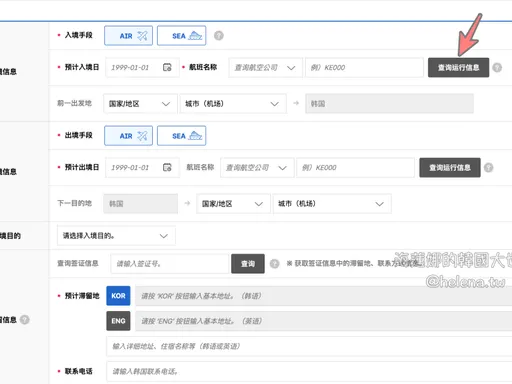Click the disabled Korea field in next destination row

click(x=140, y=204)
